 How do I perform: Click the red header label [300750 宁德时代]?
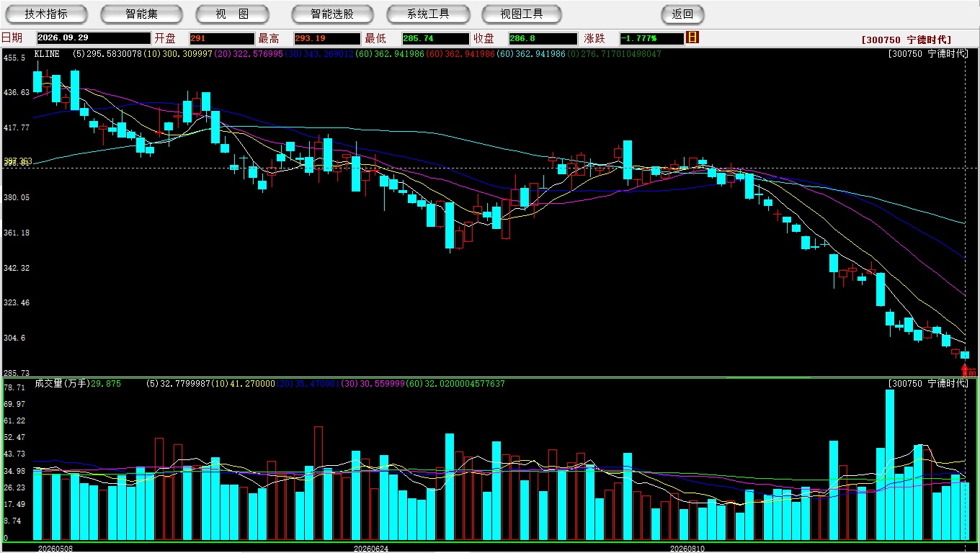click(906, 40)
